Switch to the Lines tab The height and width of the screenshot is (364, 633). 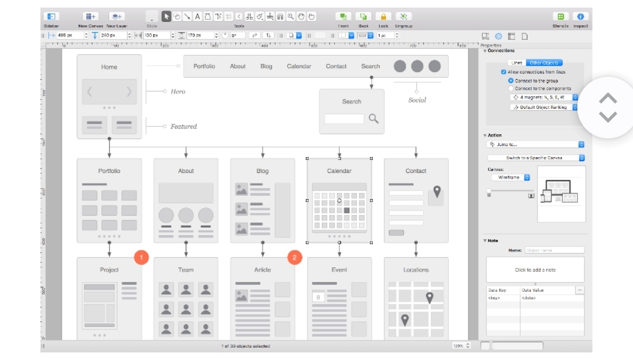[x=516, y=63]
